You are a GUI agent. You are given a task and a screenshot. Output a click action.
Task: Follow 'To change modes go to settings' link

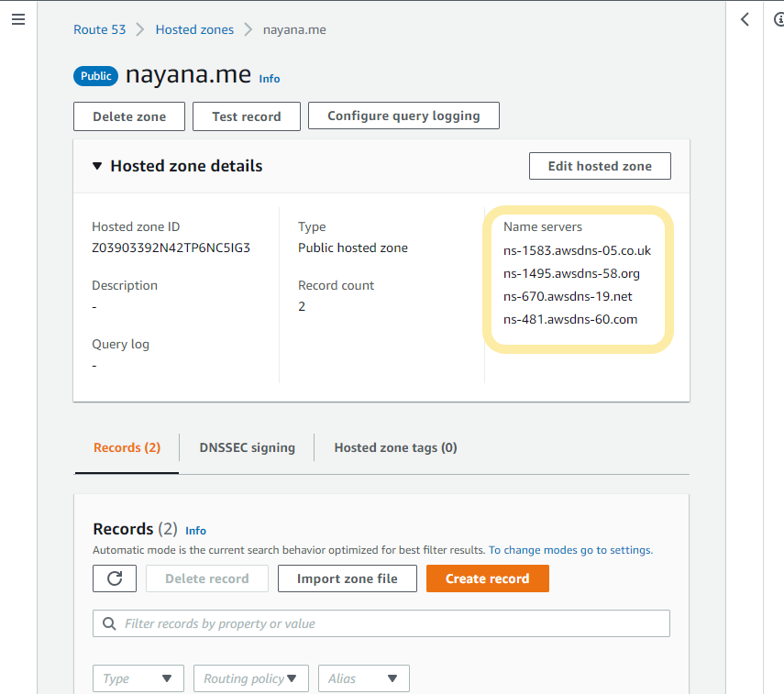570,550
